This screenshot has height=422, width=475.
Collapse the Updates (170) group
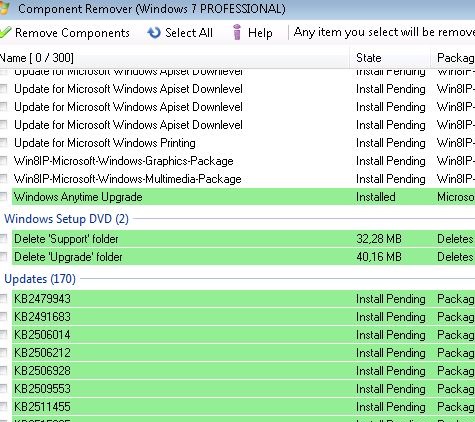pyautogui.click(x=40, y=279)
